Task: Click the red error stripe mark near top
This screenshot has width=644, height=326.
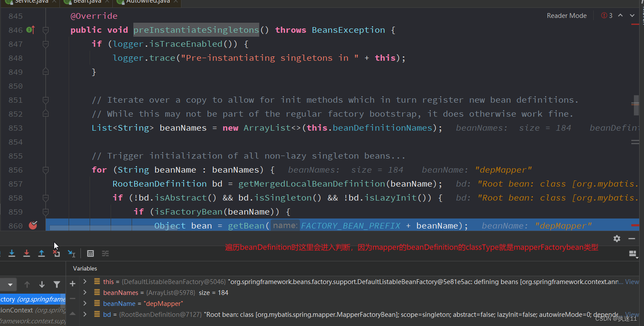Action: coord(635,24)
